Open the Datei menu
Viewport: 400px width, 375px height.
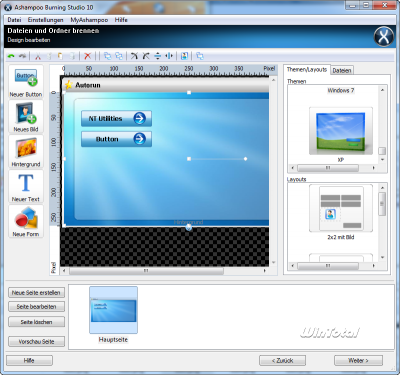(14, 20)
